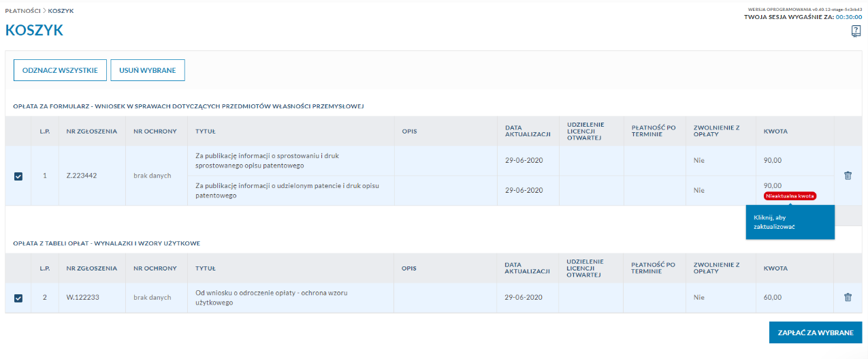Delete Z.223442 item using trash icon

click(848, 176)
